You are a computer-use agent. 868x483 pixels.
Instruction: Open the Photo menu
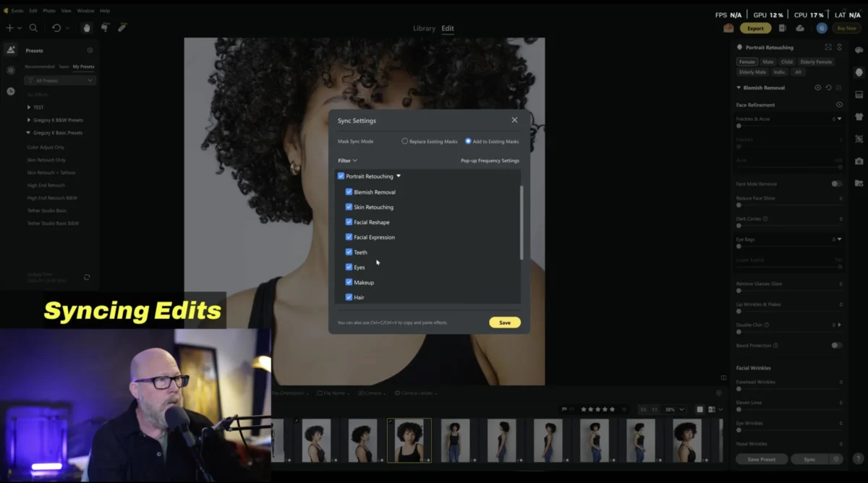click(x=49, y=11)
